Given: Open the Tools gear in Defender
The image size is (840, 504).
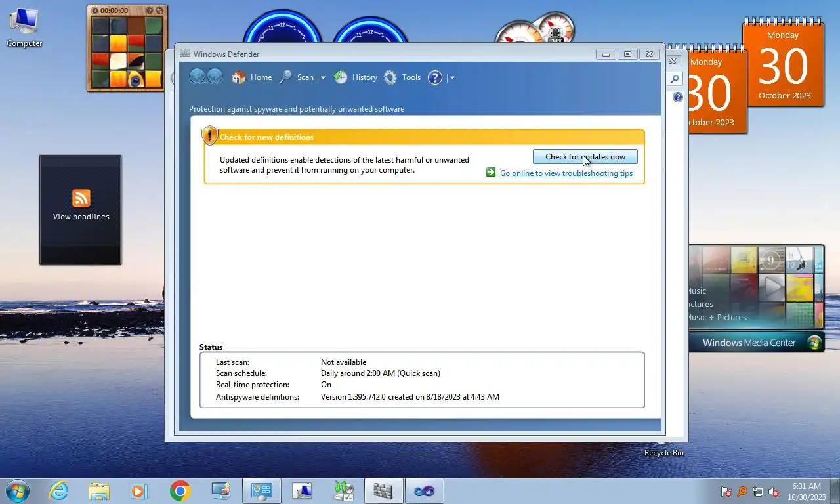Looking at the screenshot, I should tap(402, 77).
